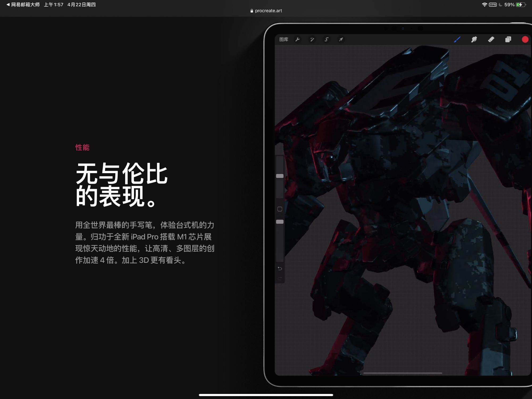The height and width of the screenshot is (399, 532).
Task: Open the red active color swatch
Action: point(525,39)
